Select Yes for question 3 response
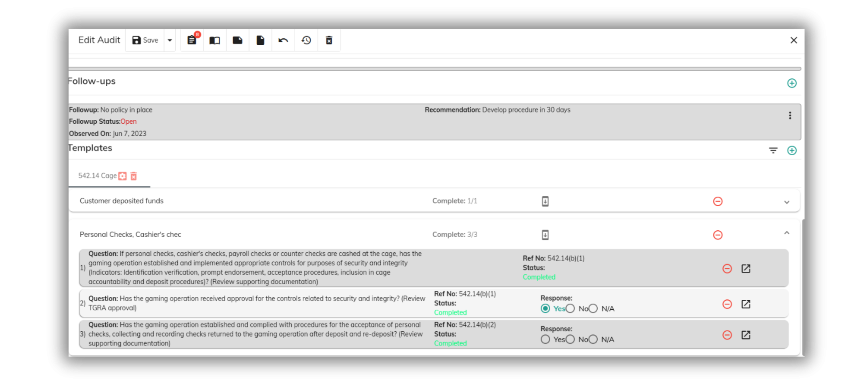Image resolution: width=868 pixels, height=386 pixels. click(545, 339)
